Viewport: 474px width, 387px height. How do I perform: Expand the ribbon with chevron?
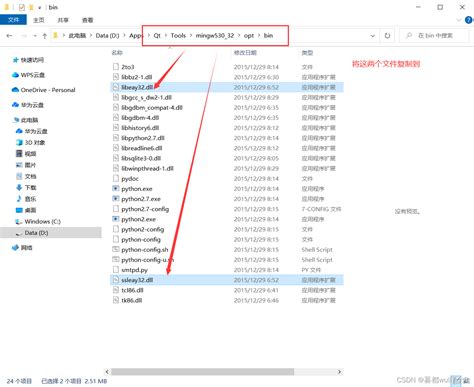tap(459, 20)
